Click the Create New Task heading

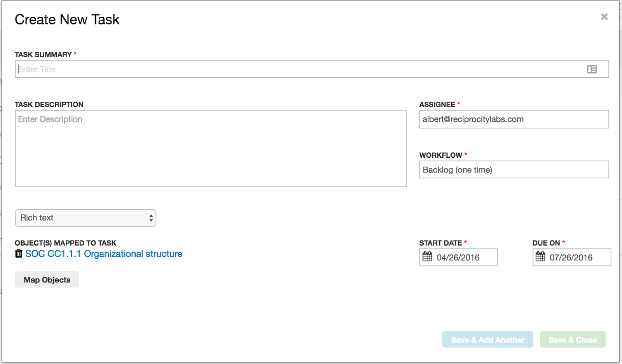[x=67, y=19]
